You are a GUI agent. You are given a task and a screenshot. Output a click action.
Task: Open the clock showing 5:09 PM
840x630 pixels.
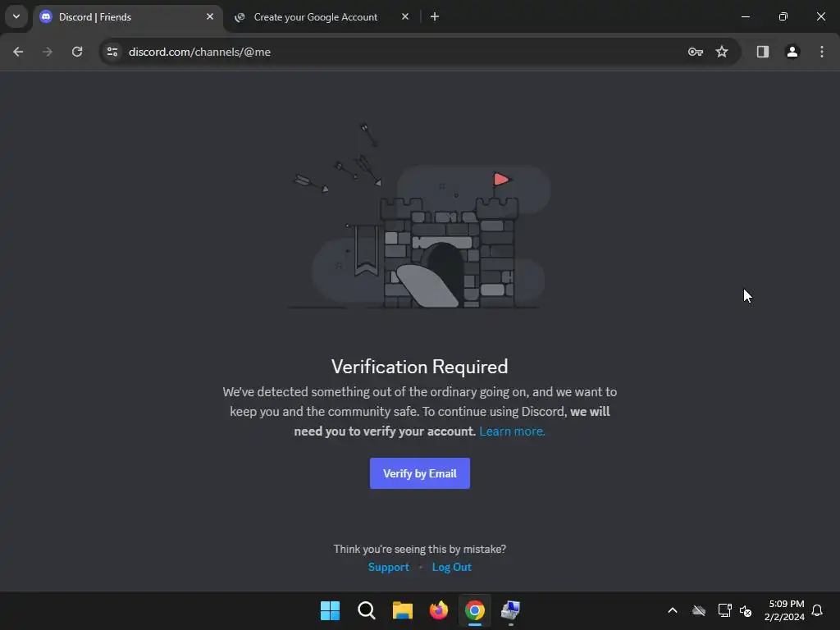click(x=784, y=610)
